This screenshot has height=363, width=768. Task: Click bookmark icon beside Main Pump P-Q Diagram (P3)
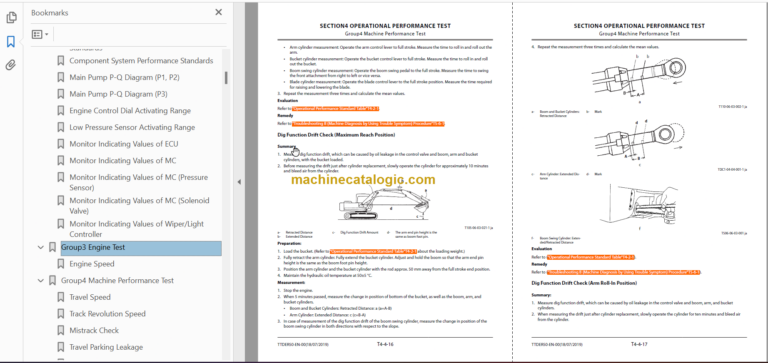point(61,94)
